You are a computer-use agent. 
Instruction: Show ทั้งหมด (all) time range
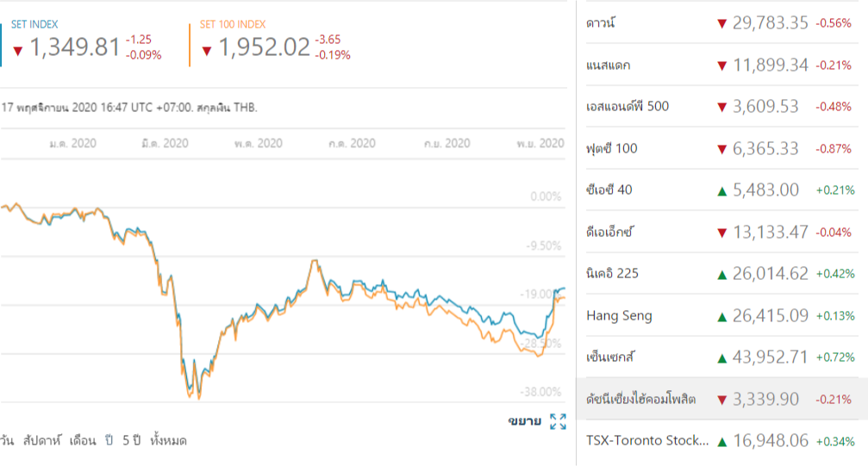pyautogui.click(x=168, y=440)
